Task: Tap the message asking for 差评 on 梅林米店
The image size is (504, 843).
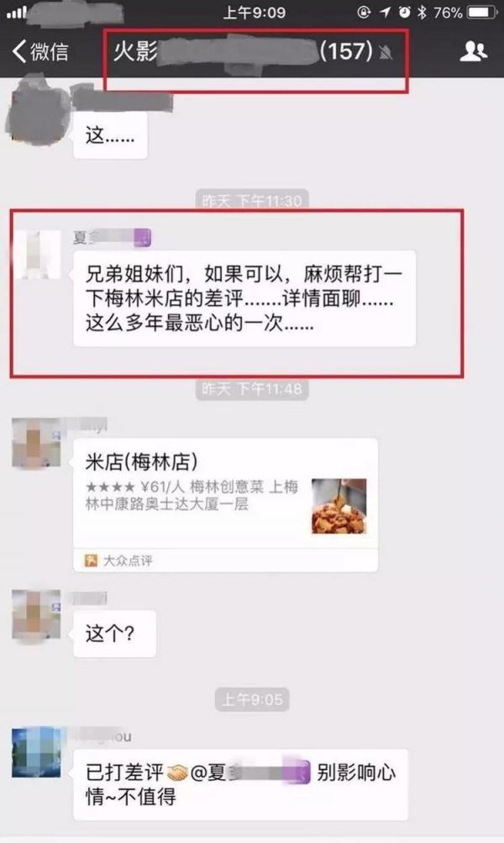Action: [244, 298]
